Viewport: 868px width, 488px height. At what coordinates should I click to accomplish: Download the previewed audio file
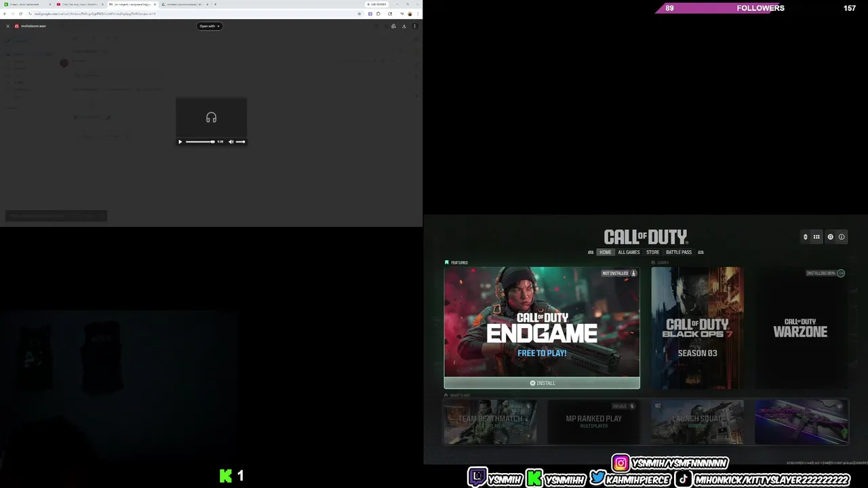(404, 26)
